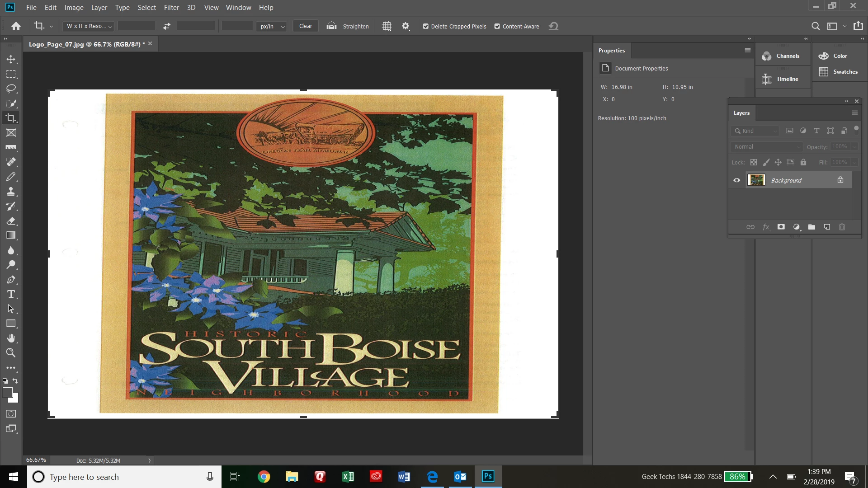Uncheck Delete Cropped Pixels
This screenshot has width=868, height=488.
[x=425, y=26]
